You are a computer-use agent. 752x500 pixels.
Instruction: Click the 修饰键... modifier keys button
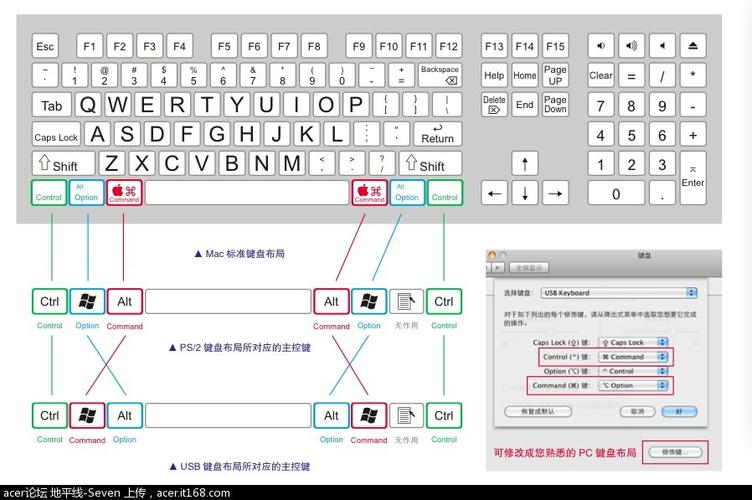point(673,452)
